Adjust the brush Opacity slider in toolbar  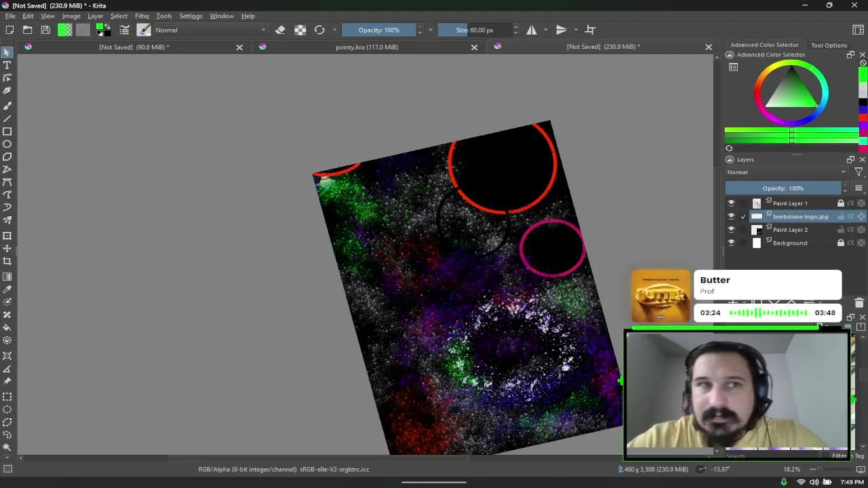pyautogui.click(x=379, y=30)
